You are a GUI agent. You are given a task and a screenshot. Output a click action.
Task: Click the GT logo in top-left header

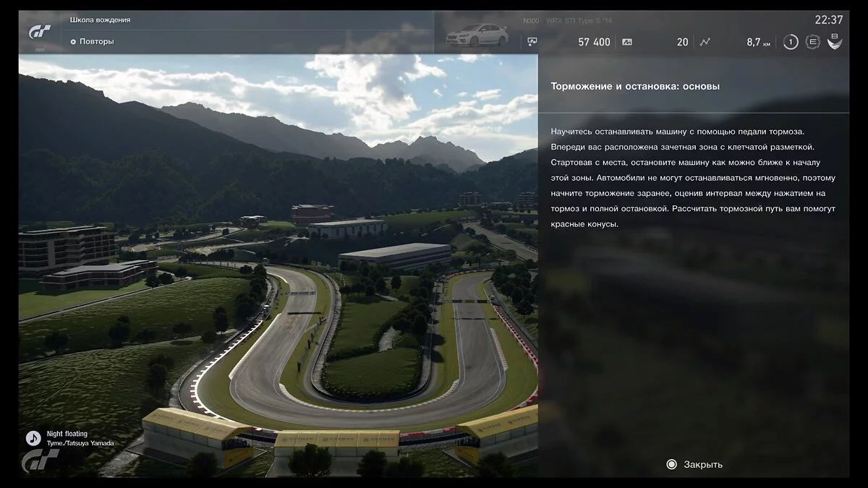pyautogui.click(x=40, y=32)
